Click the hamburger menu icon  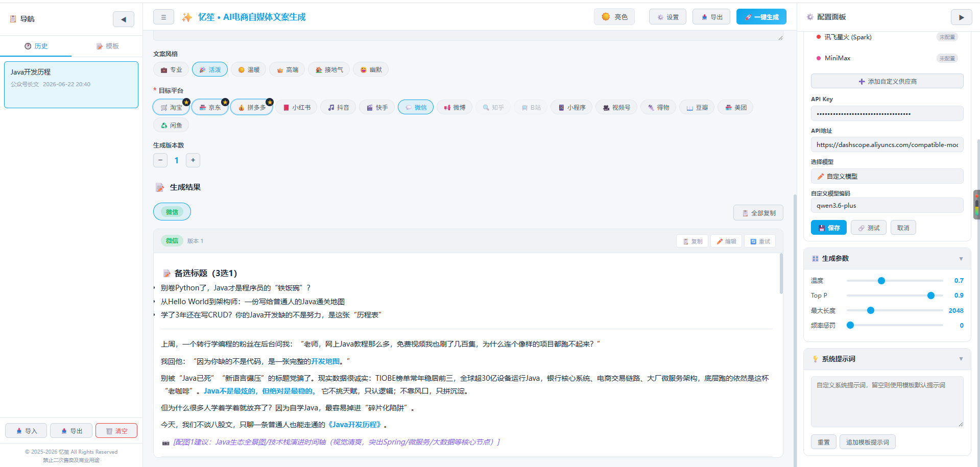pyautogui.click(x=163, y=17)
